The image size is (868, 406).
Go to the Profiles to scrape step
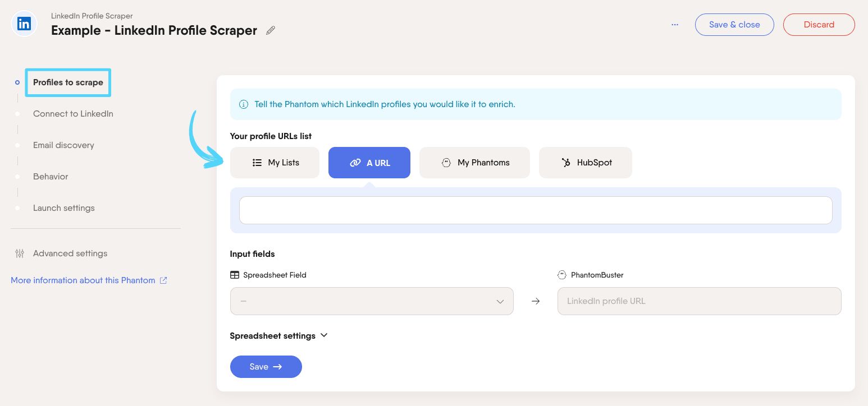[x=68, y=82]
